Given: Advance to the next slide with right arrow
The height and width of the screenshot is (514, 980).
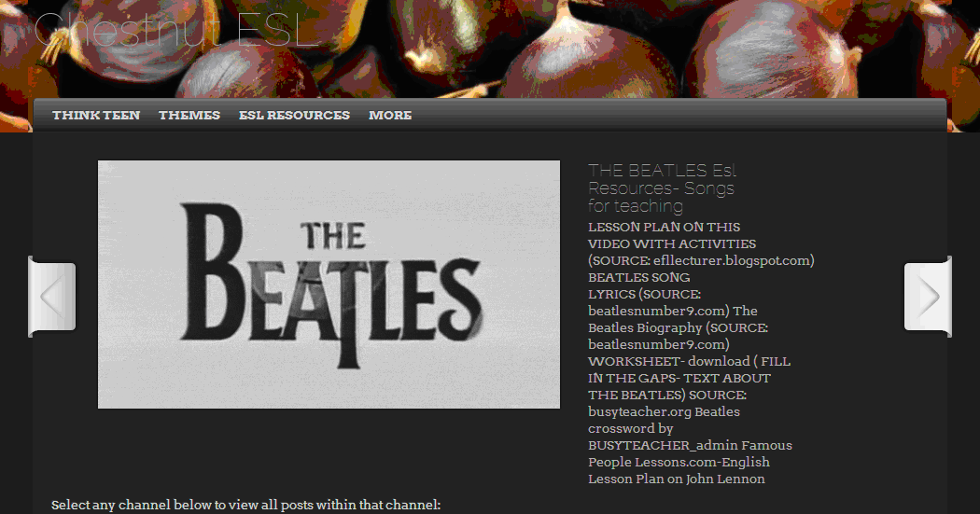Looking at the screenshot, I should click(x=928, y=297).
